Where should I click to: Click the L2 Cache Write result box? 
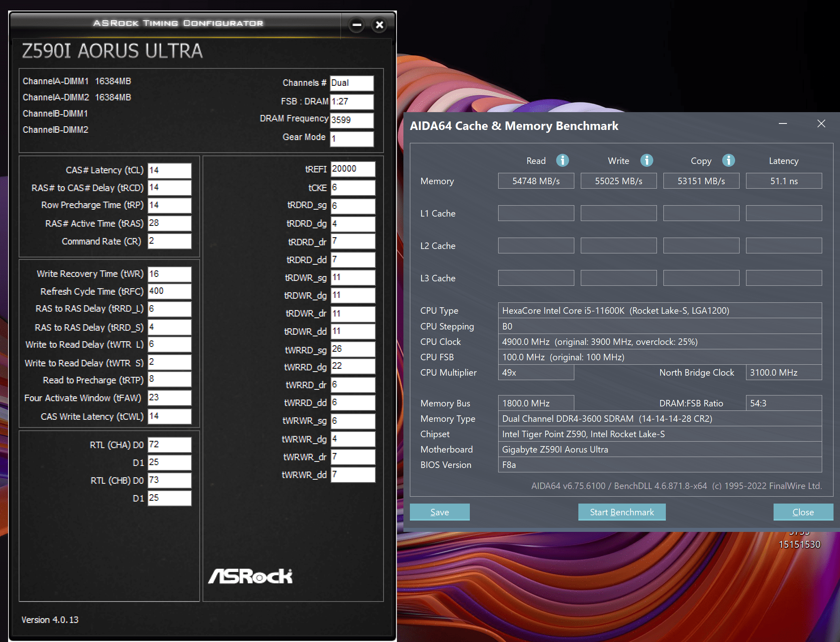(x=618, y=246)
